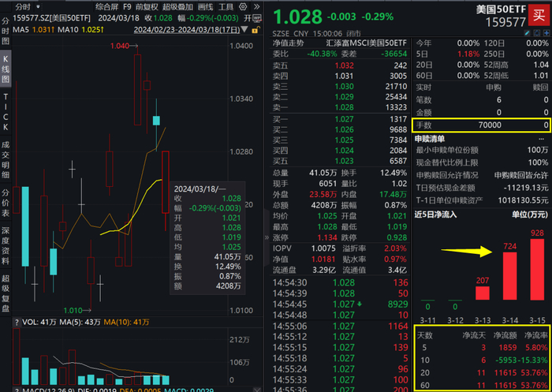Click the WP screen icon next to 开

258,18
